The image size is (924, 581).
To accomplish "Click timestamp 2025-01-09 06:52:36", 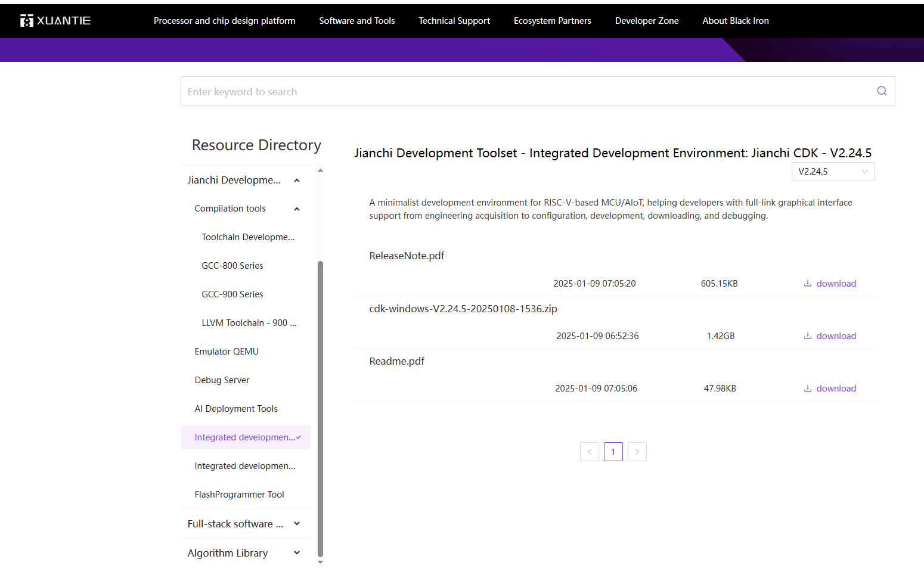I will point(597,336).
